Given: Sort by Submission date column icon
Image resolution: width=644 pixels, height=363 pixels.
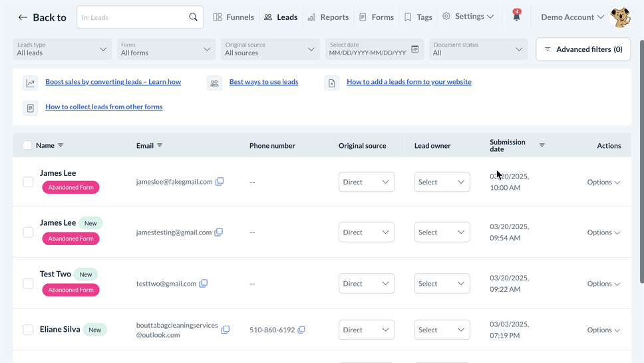Looking at the screenshot, I should pyautogui.click(x=542, y=145).
